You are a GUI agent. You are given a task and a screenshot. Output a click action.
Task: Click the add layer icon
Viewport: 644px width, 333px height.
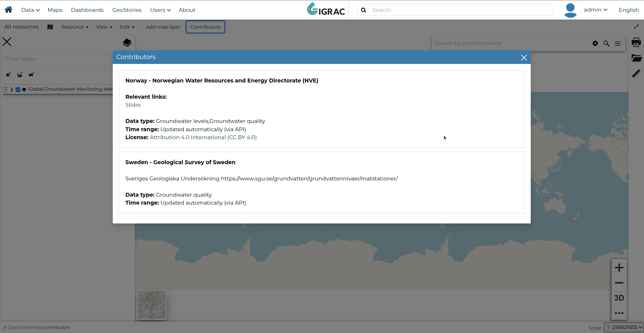[x=8, y=75]
